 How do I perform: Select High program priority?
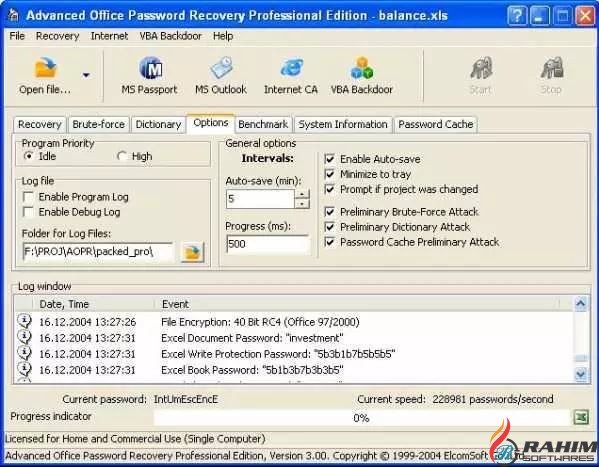click(122, 156)
